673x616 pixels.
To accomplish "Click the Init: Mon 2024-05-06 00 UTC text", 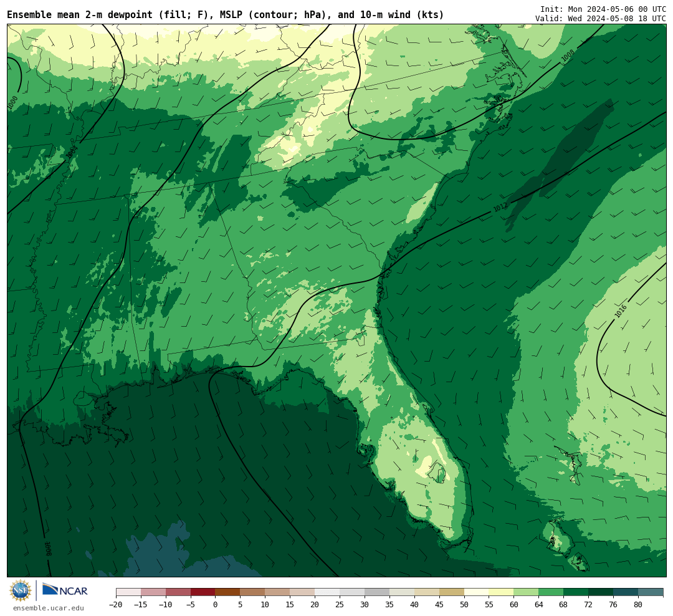I will pos(603,9).
